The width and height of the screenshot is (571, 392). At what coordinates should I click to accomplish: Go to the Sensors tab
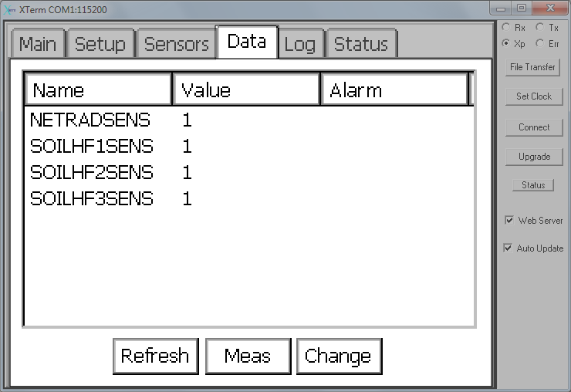[176, 44]
